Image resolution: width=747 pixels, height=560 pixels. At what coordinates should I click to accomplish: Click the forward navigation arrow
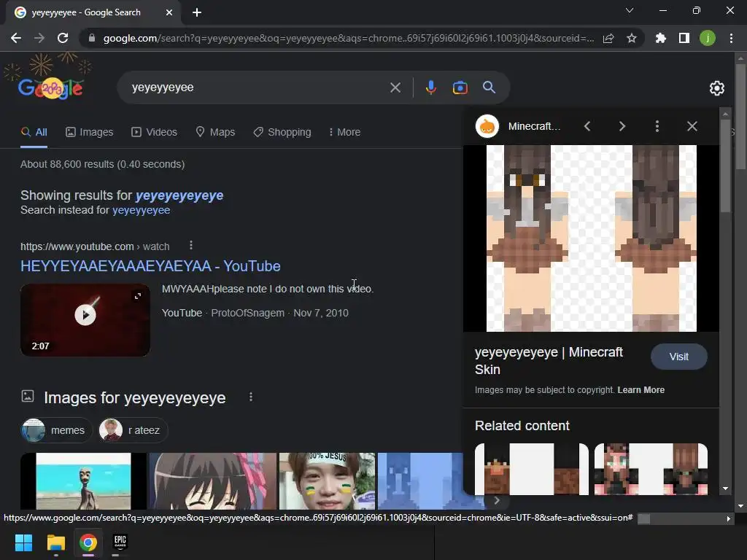pyautogui.click(x=39, y=38)
